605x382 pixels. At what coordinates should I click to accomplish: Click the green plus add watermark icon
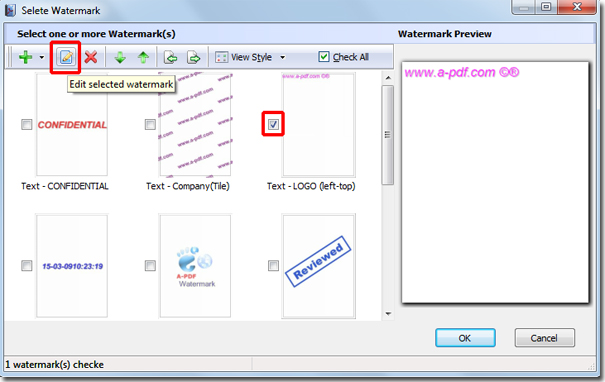tap(25, 57)
